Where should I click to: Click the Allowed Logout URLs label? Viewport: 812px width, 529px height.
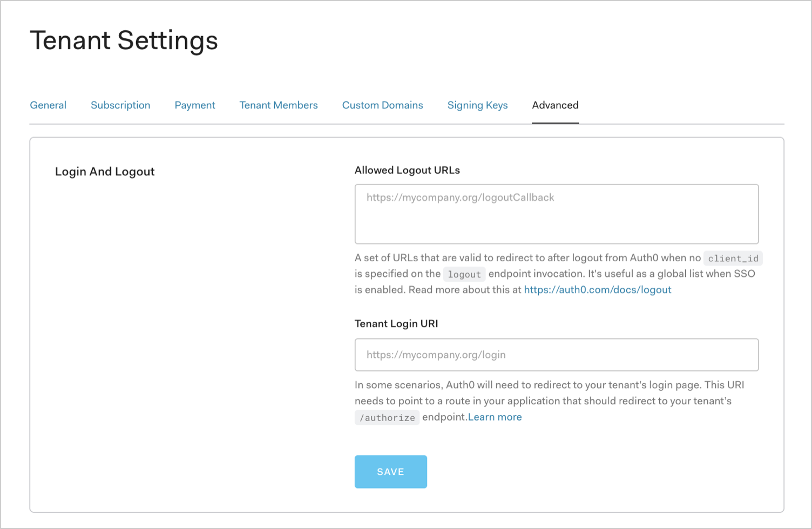click(407, 170)
